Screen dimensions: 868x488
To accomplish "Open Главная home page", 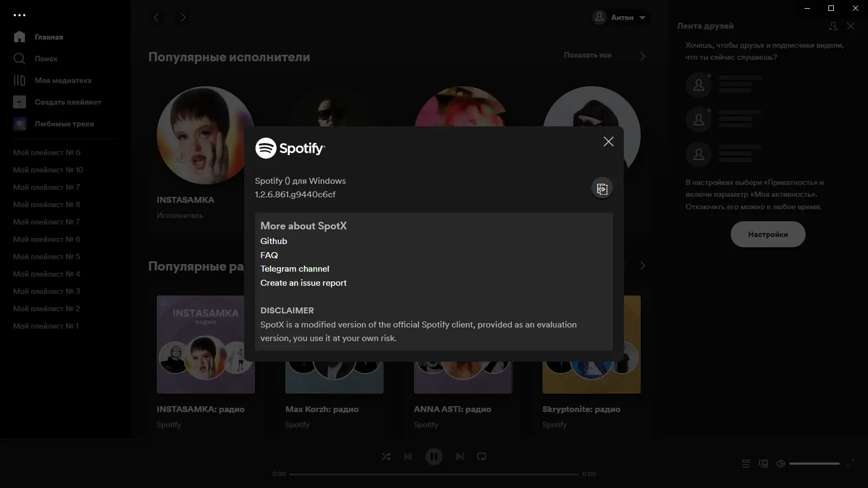I will [48, 37].
